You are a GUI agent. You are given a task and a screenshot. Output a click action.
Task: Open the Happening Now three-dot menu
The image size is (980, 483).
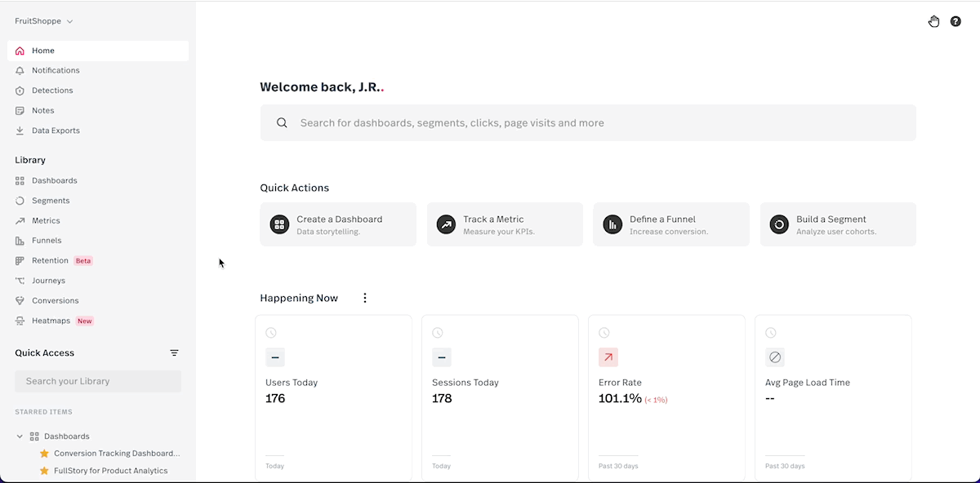(365, 298)
